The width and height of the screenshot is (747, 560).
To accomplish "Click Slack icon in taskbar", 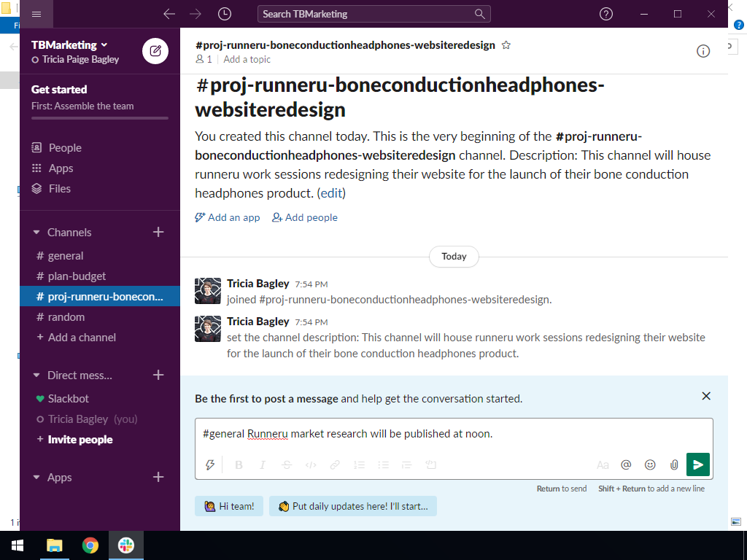I will coord(126,545).
